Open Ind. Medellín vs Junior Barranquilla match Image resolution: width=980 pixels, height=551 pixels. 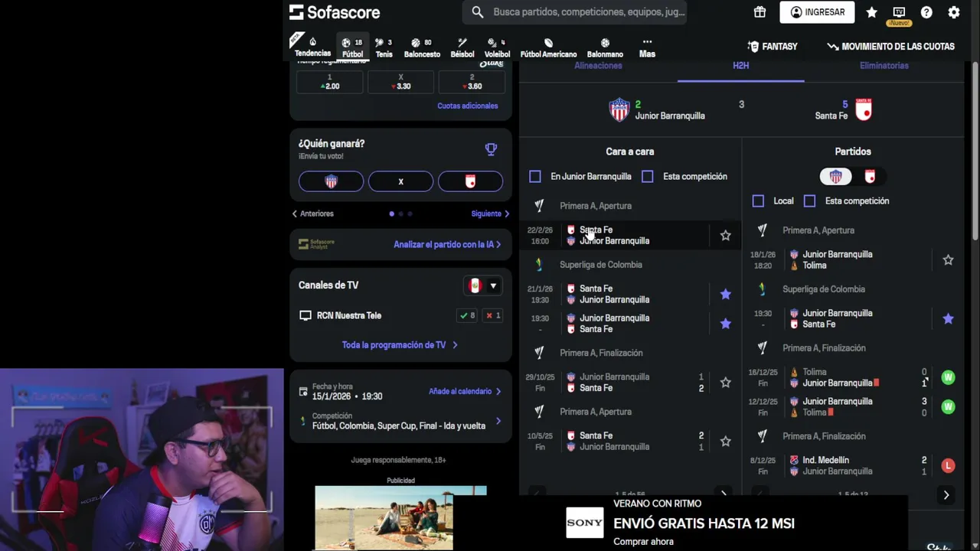click(x=851, y=466)
